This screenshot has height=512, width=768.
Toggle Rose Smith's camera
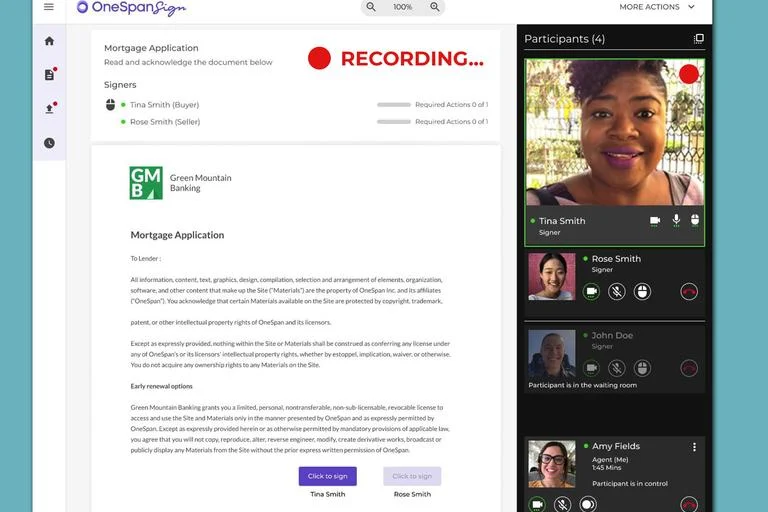pyautogui.click(x=591, y=292)
